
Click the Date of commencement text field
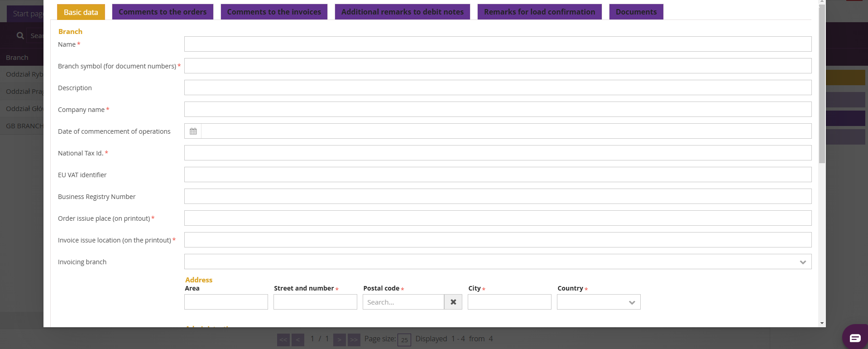click(x=506, y=131)
